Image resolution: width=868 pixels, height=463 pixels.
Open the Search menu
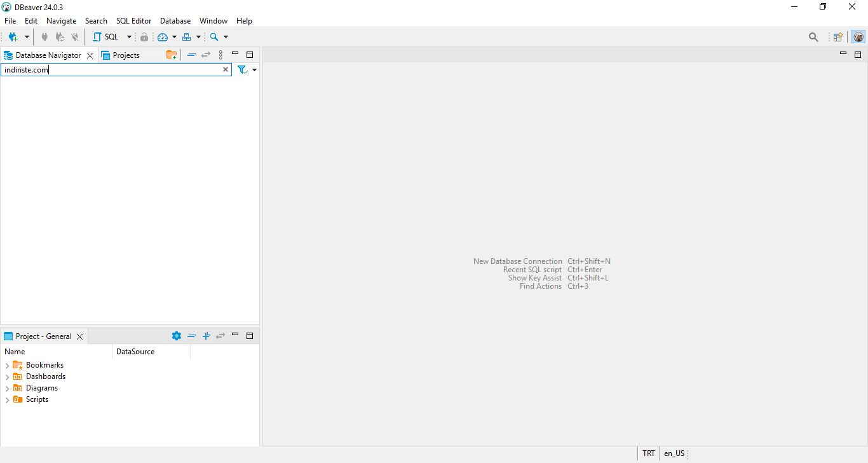pyautogui.click(x=96, y=21)
